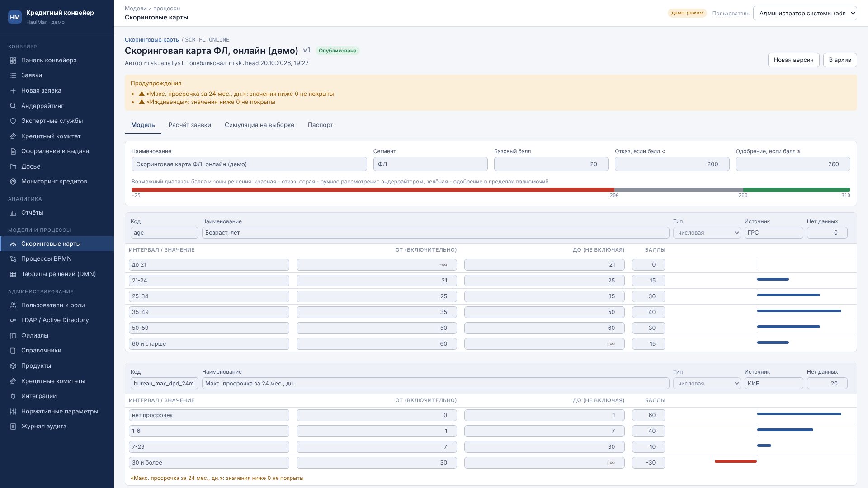Click the bar chart icon for Отчёты
868x488 pixels.
(x=13, y=213)
